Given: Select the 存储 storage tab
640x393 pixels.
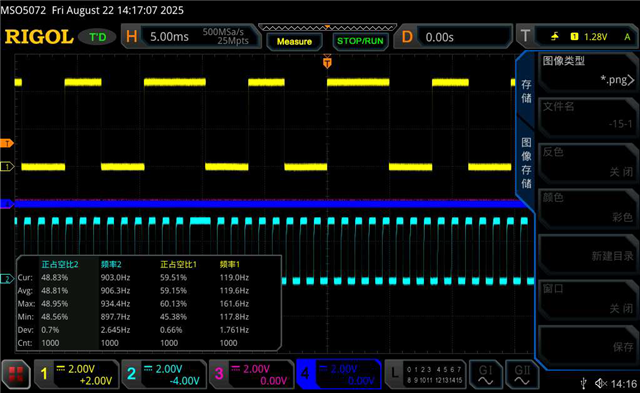Looking at the screenshot, I should click(526, 91).
